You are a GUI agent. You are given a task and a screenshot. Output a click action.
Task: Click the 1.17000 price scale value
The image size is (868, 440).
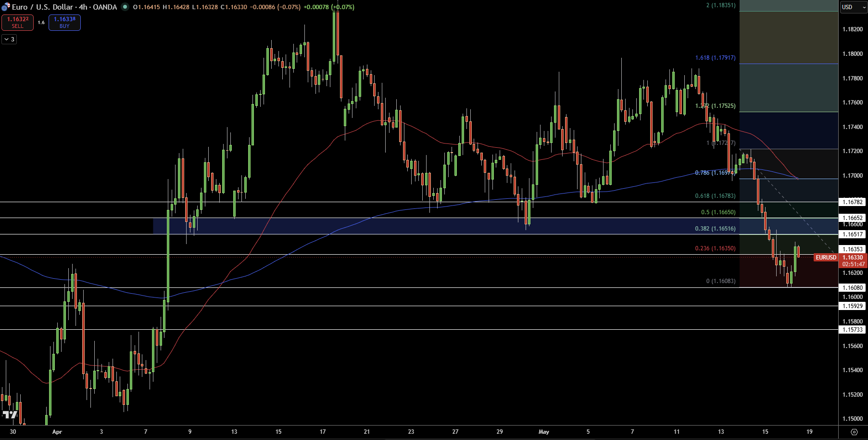click(x=853, y=176)
